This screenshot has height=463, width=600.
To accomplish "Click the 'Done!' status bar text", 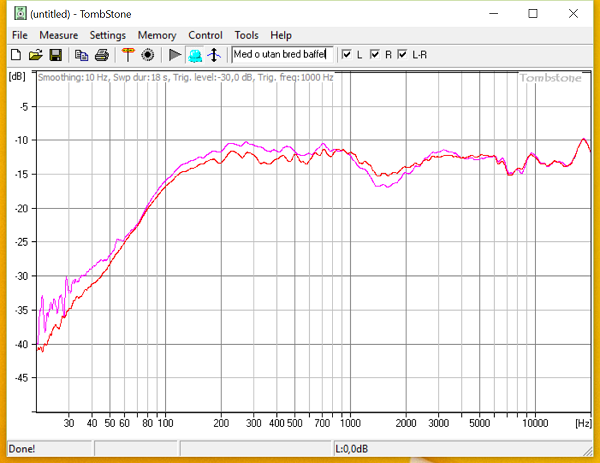I will tap(22, 448).
